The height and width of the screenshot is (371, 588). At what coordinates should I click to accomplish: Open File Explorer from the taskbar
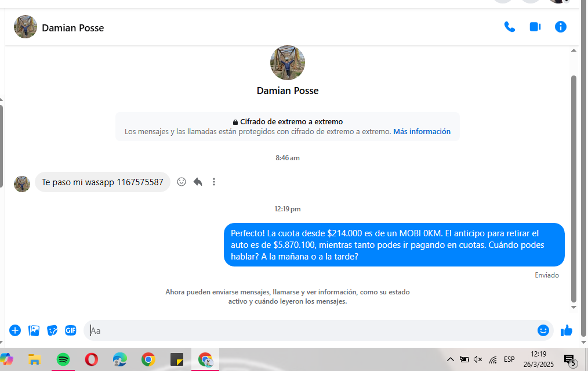(x=34, y=359)
